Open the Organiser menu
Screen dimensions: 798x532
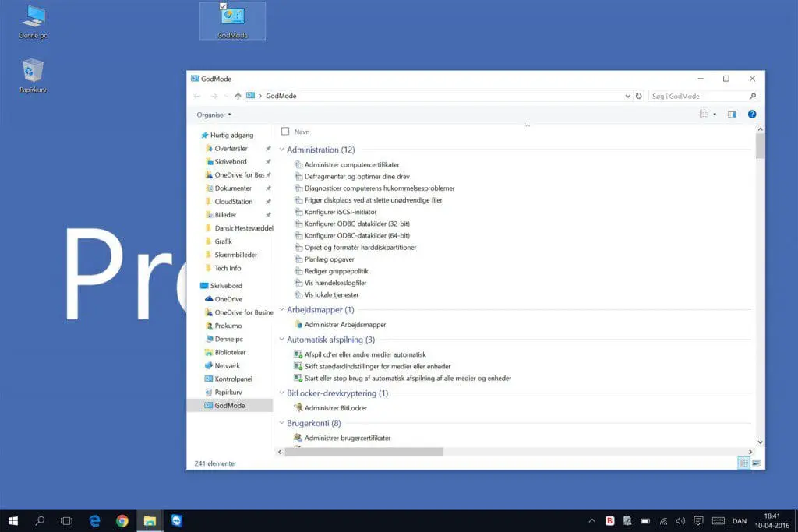[214, 115]
